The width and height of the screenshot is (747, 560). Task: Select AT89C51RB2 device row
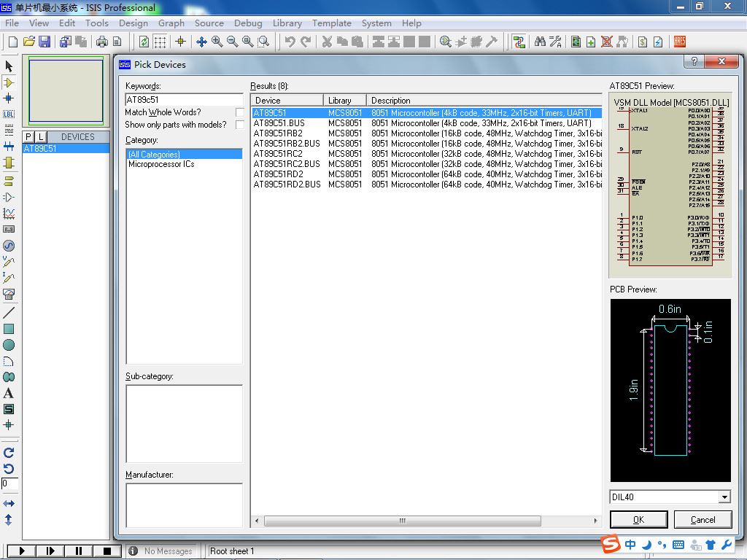[x=426, y=133]
